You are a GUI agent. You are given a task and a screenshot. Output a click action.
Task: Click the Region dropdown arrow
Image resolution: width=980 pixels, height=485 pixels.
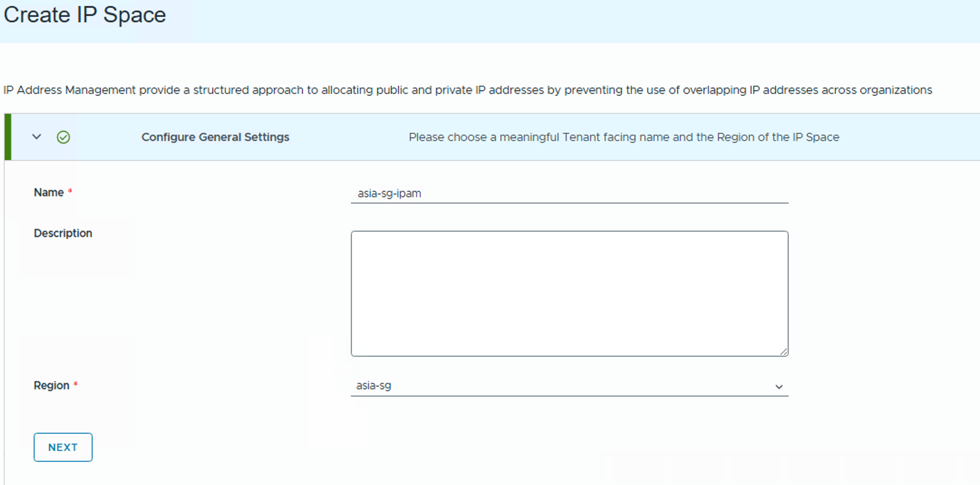coord(779,387)
